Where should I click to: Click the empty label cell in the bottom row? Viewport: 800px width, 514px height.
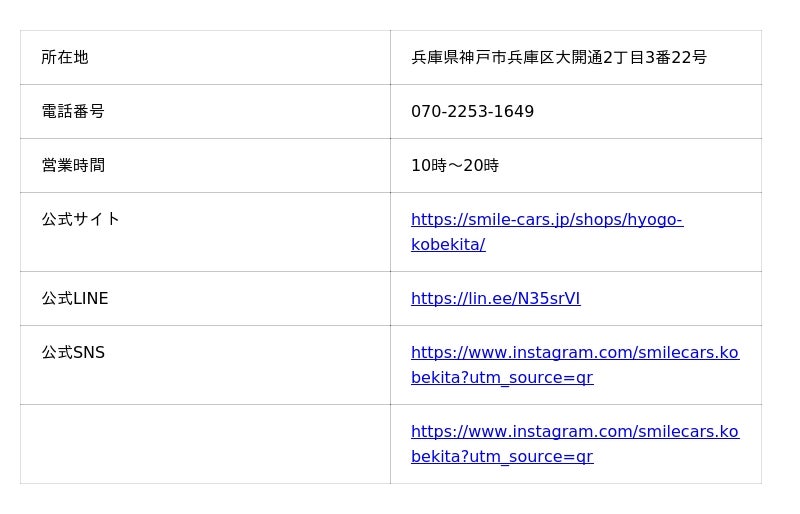point(205,444)
